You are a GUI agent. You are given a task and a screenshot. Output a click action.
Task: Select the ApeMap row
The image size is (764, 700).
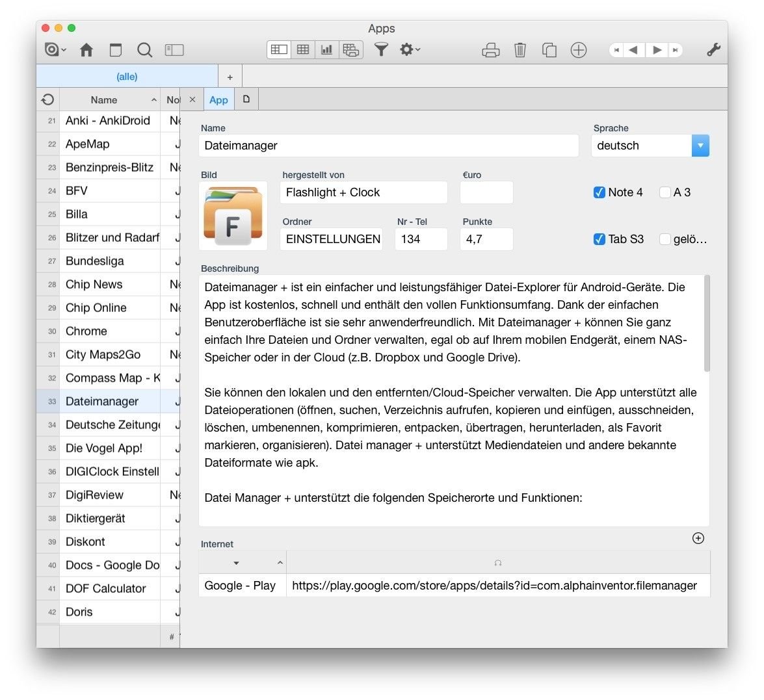(x=108, y=144)
